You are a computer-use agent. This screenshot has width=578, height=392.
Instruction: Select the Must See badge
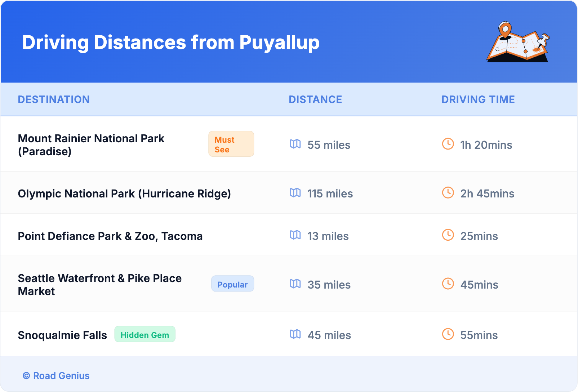[x=231, y=144]
